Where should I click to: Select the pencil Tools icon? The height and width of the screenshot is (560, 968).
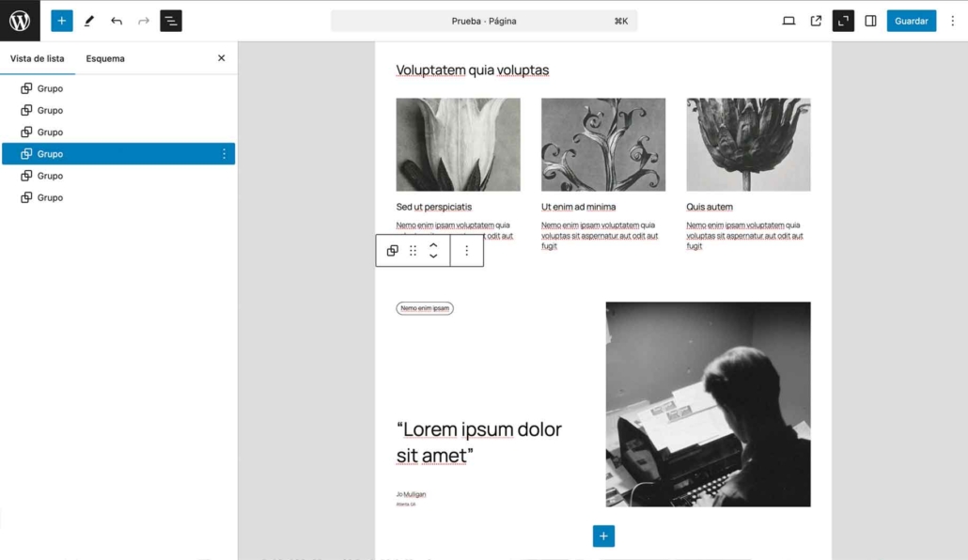coord(89,21)
